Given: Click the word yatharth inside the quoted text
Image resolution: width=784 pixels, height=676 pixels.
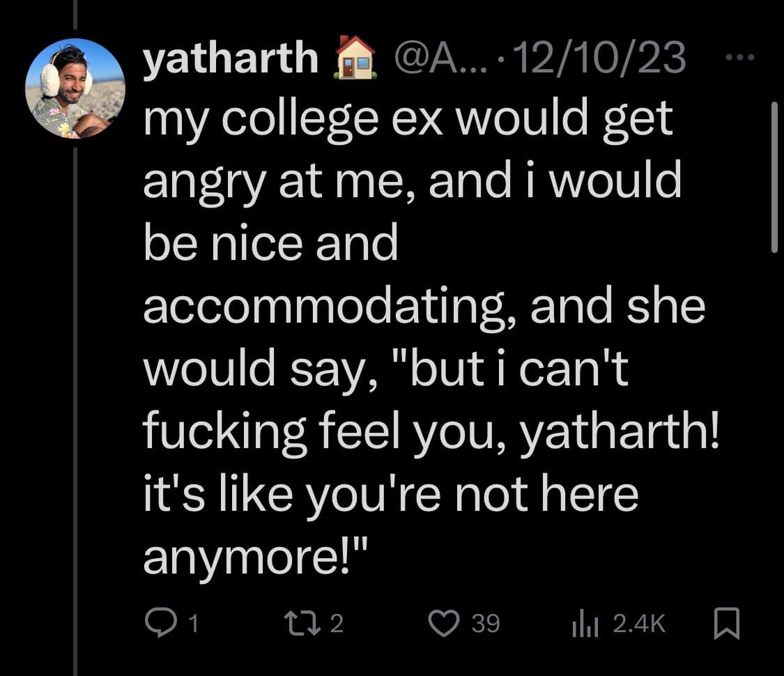Looking at the screenshot, I should point(613,431).
